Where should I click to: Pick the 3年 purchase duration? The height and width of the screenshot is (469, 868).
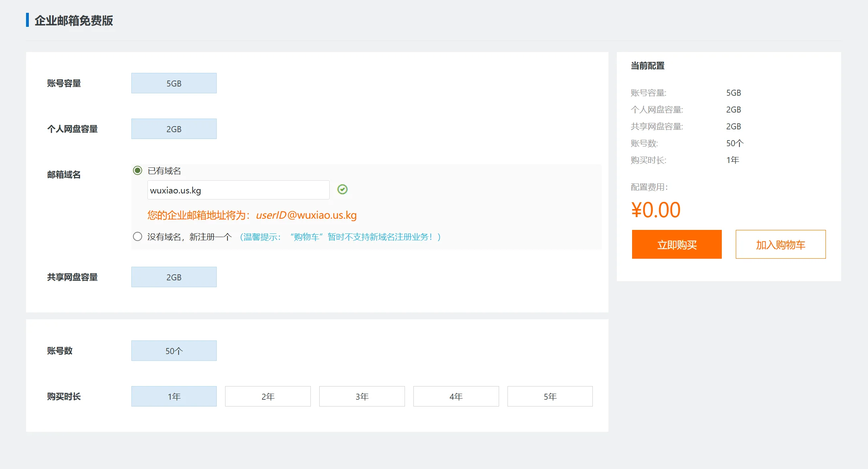coord(362,397)
